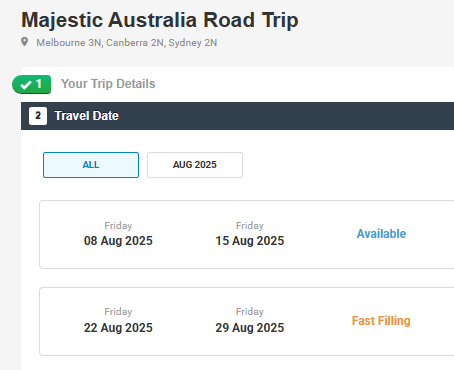Click Friday label above 29 Aug 2025
This screenshot has height=370, width=454.
coord(250,312)
